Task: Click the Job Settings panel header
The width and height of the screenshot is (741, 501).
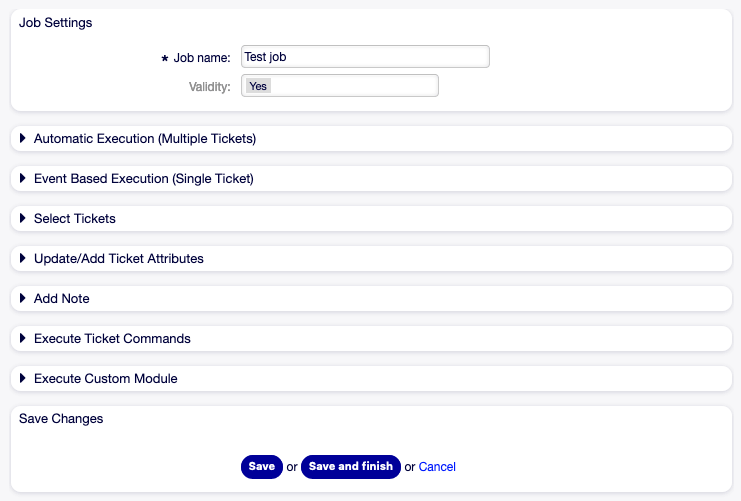Action: click(x=56, y=23)
